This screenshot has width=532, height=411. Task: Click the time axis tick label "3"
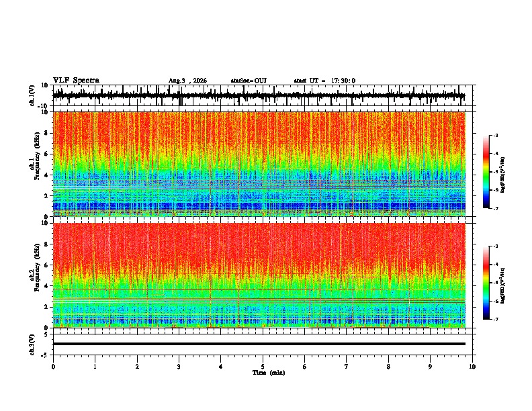pyautogui.click(x=179, y=367)
